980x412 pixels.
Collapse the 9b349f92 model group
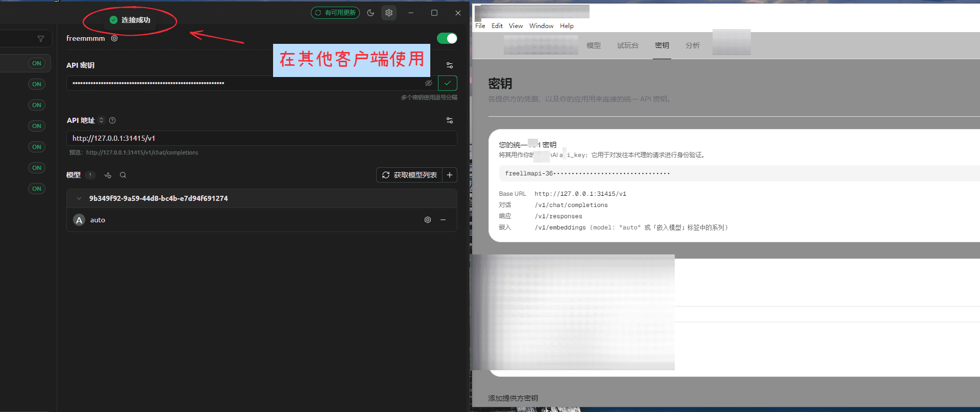pos(79,198)
